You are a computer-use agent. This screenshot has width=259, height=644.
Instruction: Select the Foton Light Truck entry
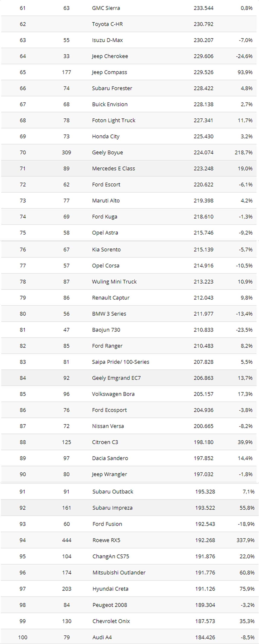click(x=114, y=120)
